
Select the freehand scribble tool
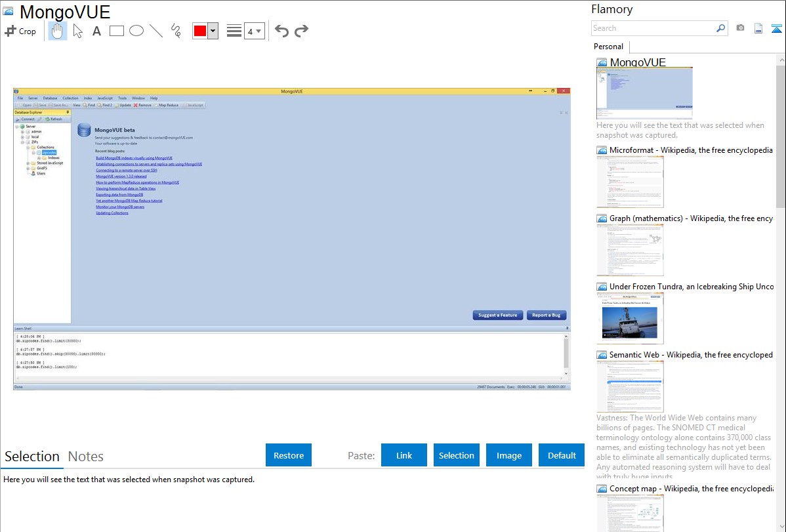[x=176, y=31]
